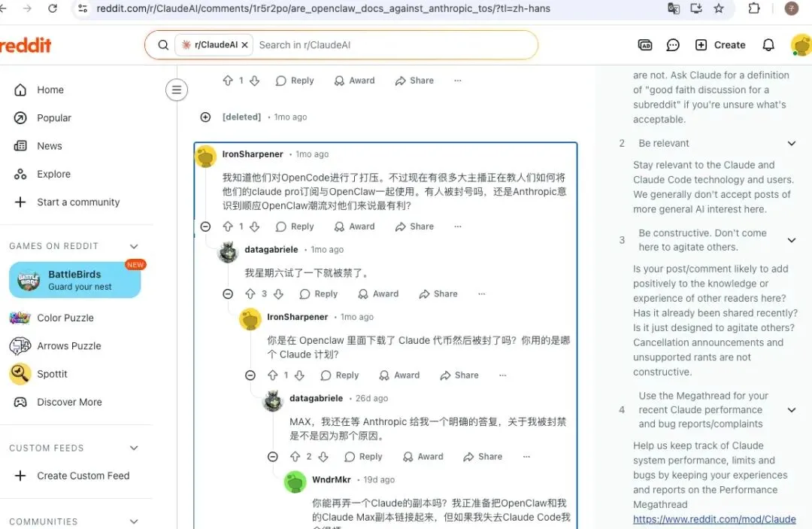Share datagabriele's MAX comment

click(x=483, y=457)
